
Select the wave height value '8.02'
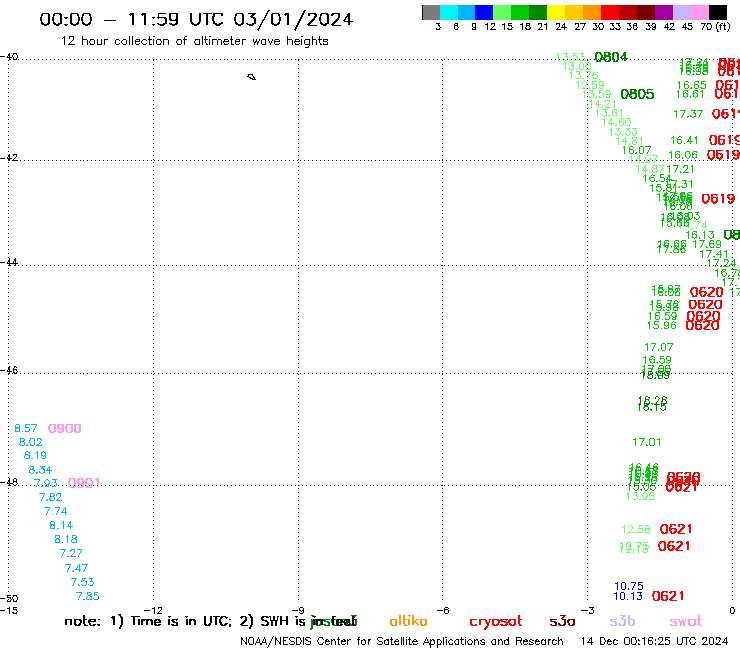point(31,442)
